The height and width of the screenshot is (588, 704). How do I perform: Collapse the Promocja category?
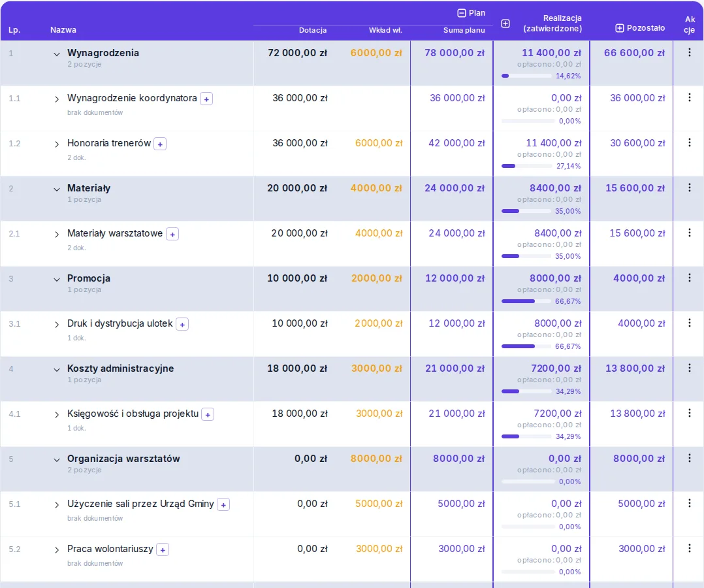(57, 280)
